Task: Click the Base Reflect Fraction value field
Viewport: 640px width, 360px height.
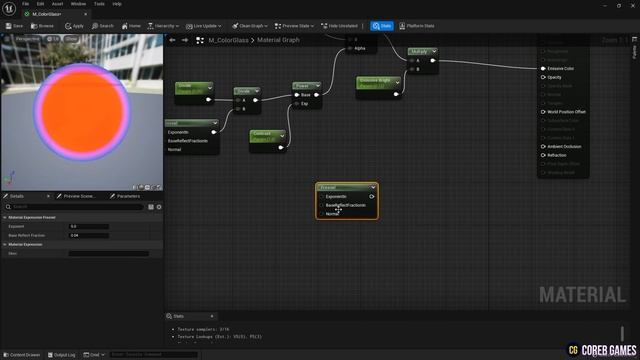Action: click(89, 236)
